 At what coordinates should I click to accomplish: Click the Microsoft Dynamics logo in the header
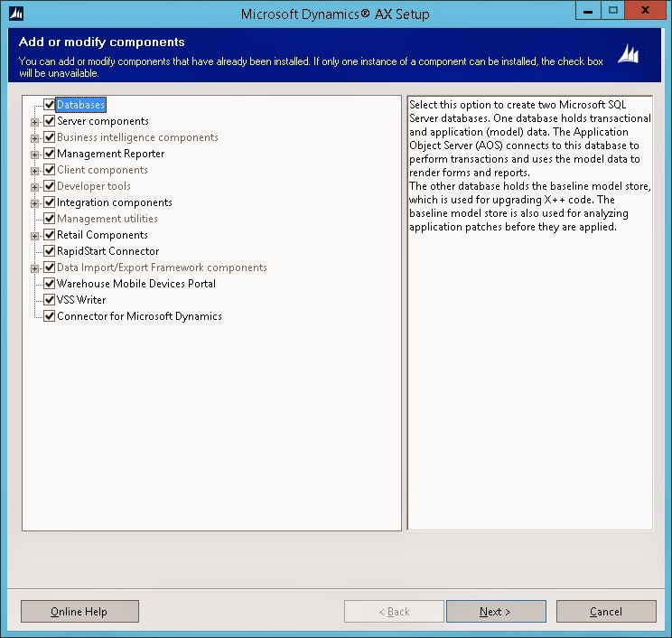tap(629, 53)
